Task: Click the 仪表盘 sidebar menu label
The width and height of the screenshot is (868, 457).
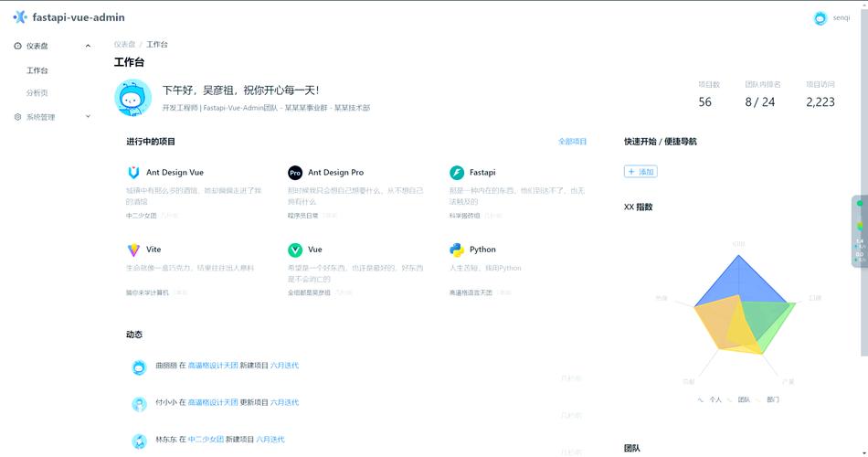Action: [x=37, y=46]
